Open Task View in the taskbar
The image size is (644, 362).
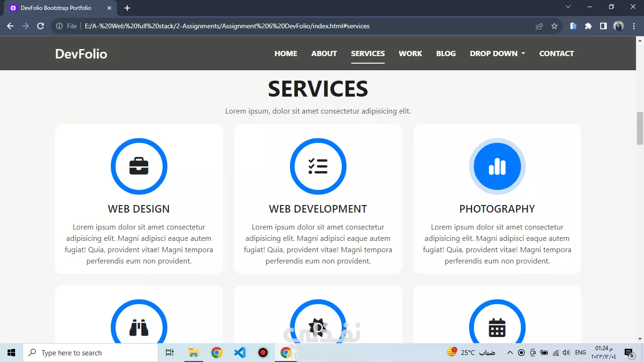170,353
